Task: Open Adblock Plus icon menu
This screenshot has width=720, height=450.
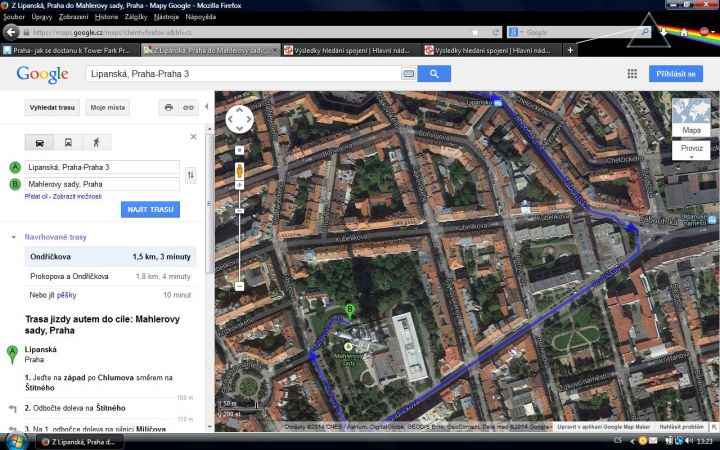Action: [x=704, y=32]
